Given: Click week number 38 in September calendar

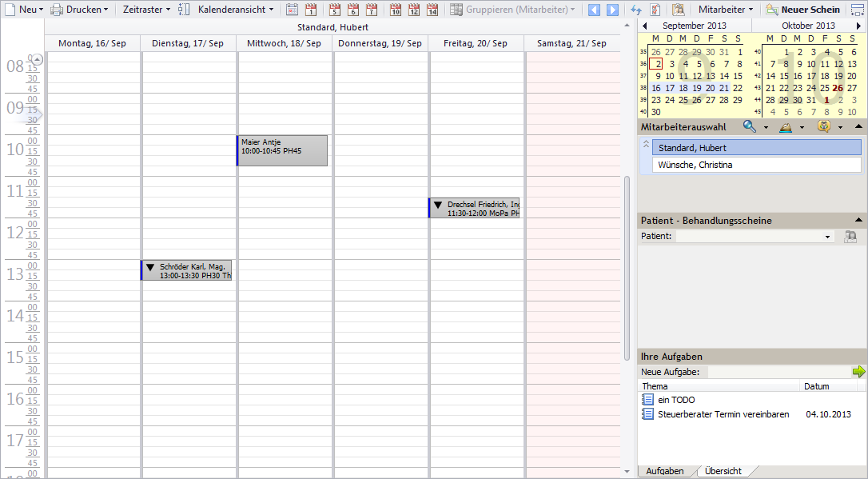Looking at the screenshot, I should (x=643, y=88).
